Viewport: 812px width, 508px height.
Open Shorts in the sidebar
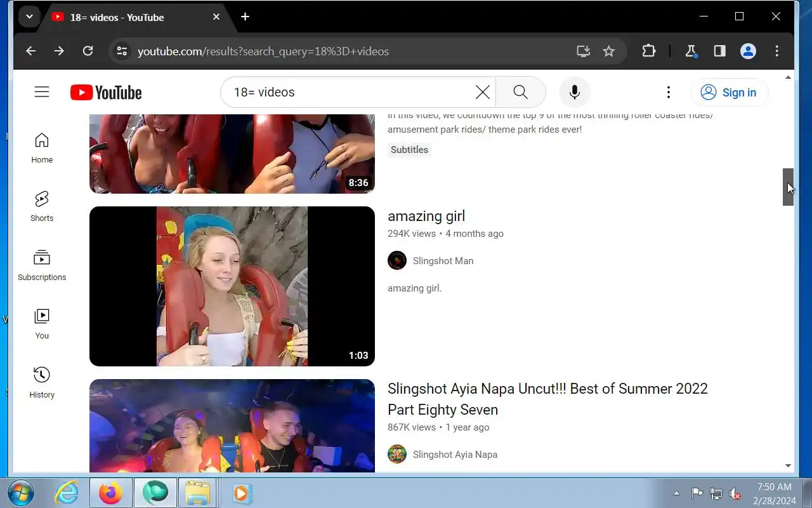[x=42, y=207]
